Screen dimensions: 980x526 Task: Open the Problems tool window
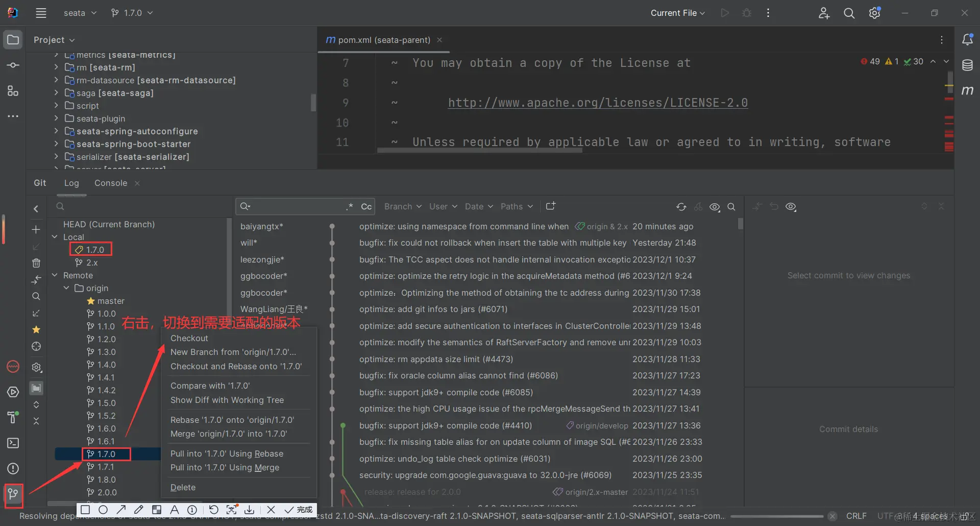13,469
